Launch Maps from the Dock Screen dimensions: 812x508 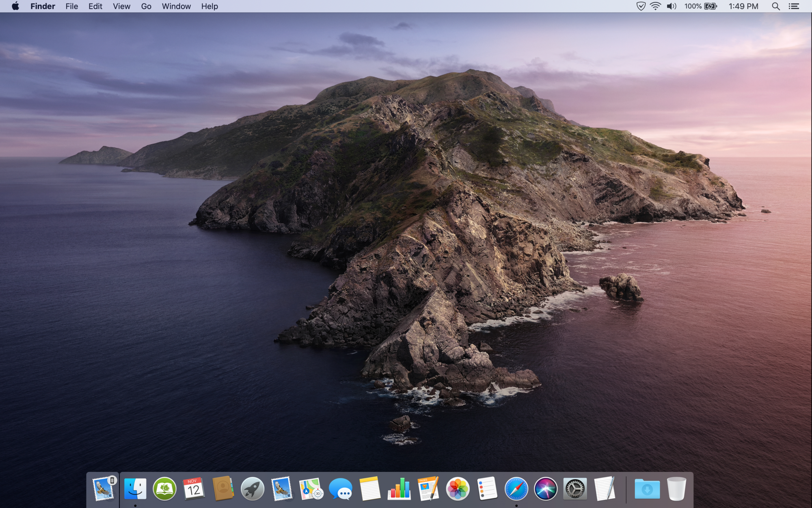point(311,488)
